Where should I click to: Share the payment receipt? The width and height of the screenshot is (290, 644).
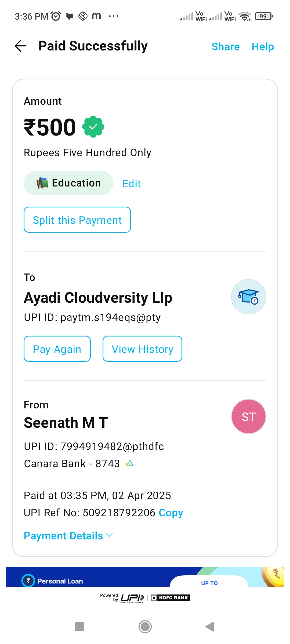pyautogui.click(x=226, y=46)
